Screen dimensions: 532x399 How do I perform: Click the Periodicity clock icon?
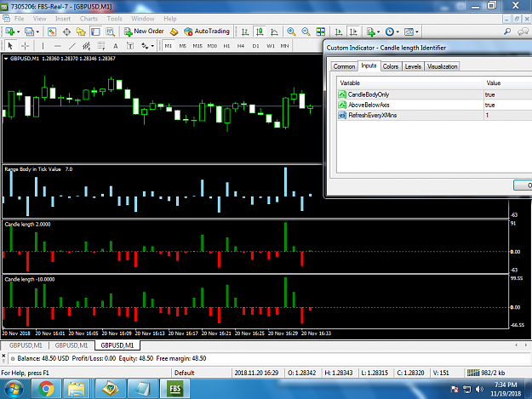coord(390,31)
